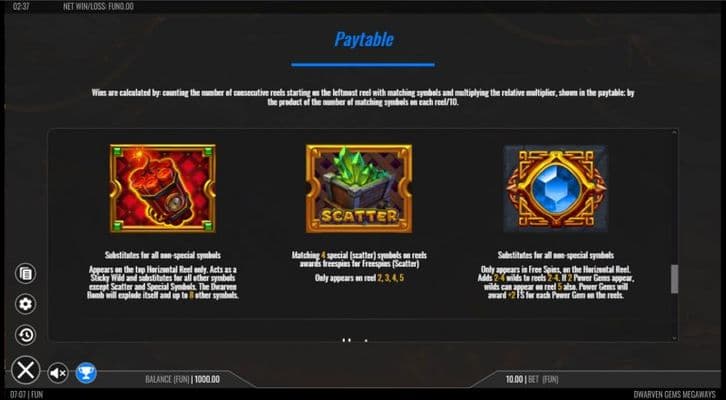Click the Dwarven Bomb wild symbol image
The width and height of the screenshot is (726, 400).
(x=163, y=188)
